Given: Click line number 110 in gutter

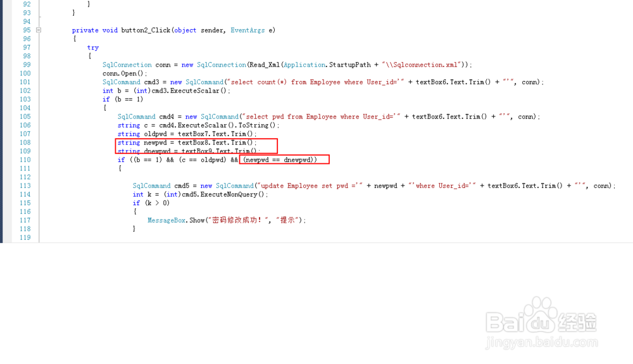Looking at the screenshot, I should [x=25, y=160].
